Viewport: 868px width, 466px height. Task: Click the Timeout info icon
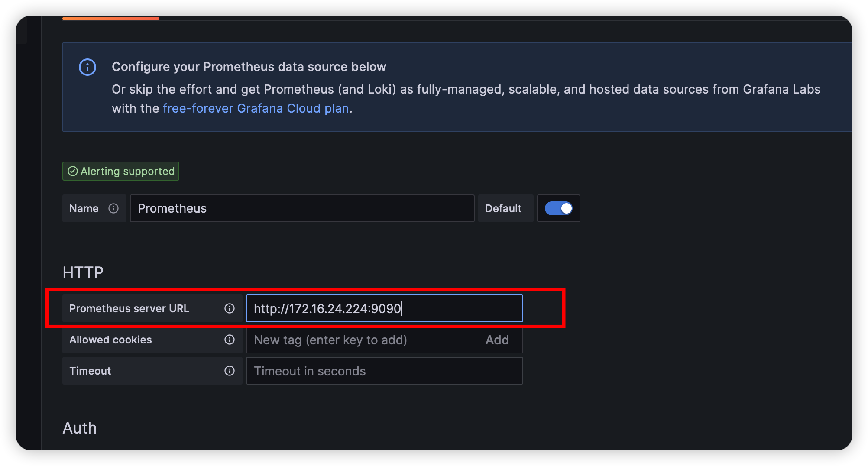click(x=230, y=371)
